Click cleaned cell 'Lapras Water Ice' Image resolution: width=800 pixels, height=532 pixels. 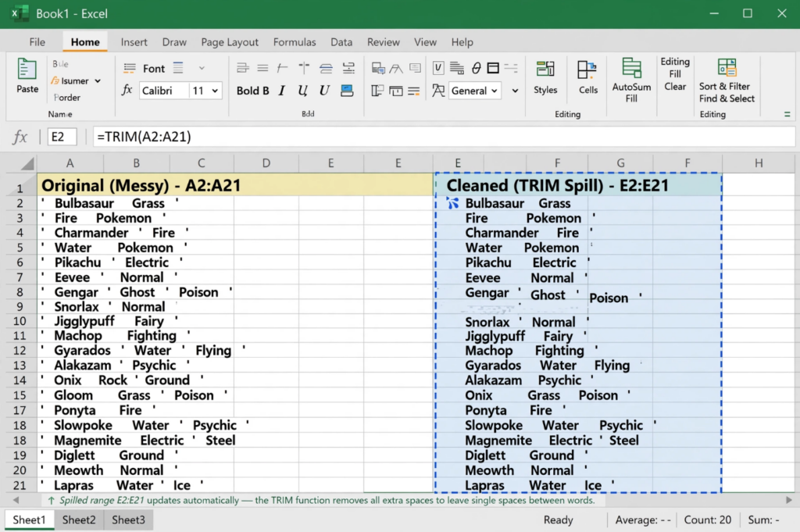pos(539,486)
